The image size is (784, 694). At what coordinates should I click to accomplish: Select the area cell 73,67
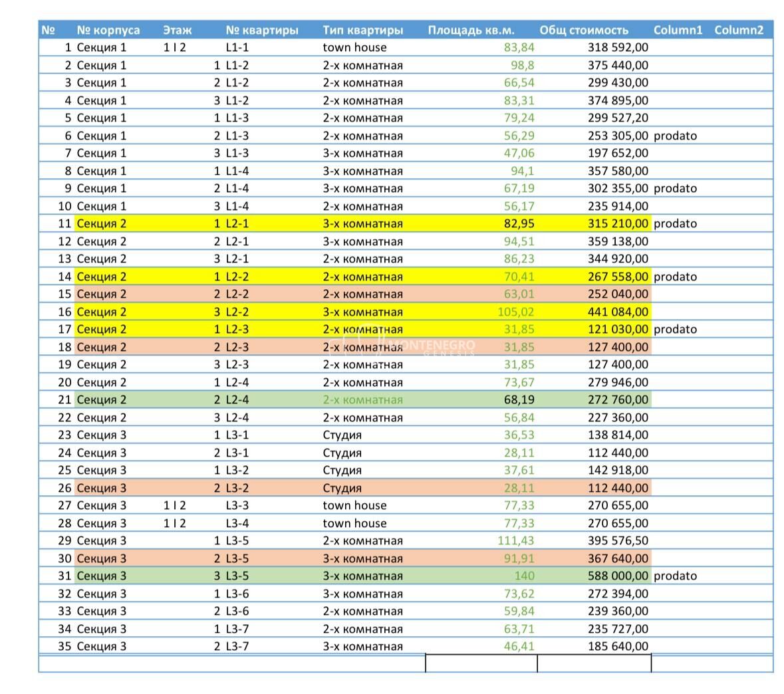[x=519, y=382]
